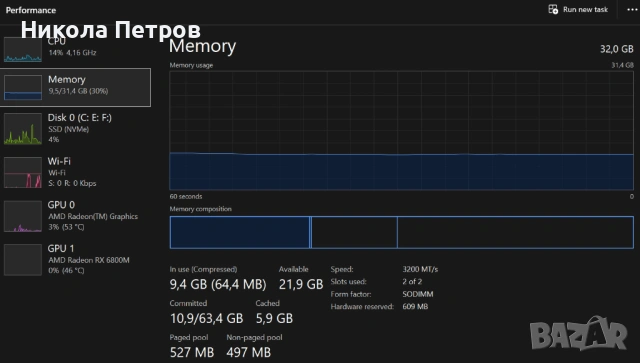Click the Wi-Fi mini graph thumbnail

click(x=23, y=172)
